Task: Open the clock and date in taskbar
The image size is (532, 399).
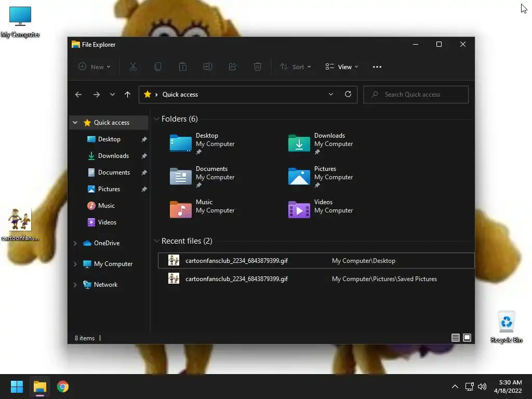Action: pos(508,387)
